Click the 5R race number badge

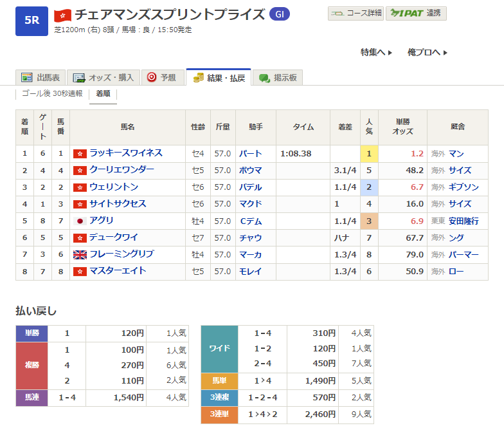[32, 20]
